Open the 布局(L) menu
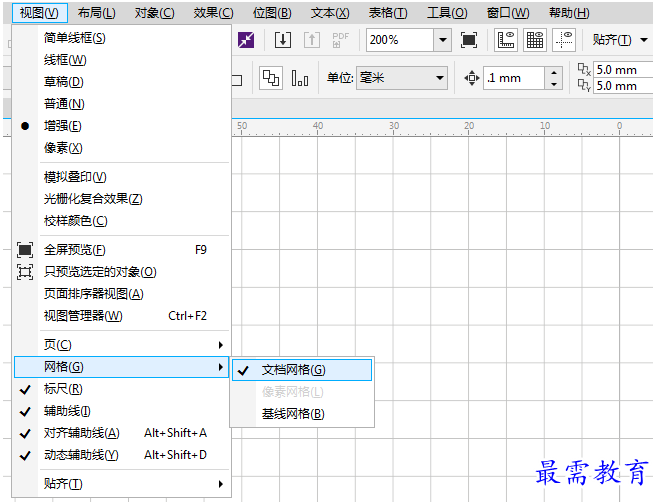The height and width of the screenshot is (504, 657). (96, 13)
